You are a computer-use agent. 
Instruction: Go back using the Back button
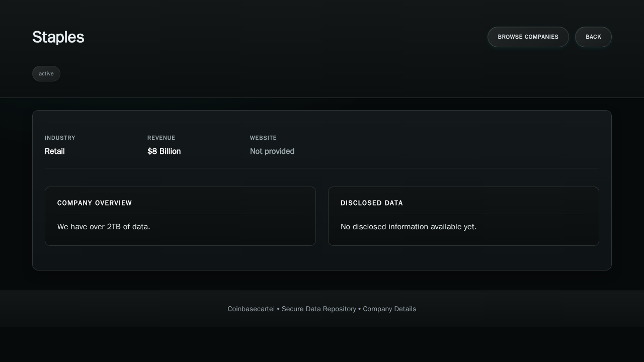tap(593, 37)
